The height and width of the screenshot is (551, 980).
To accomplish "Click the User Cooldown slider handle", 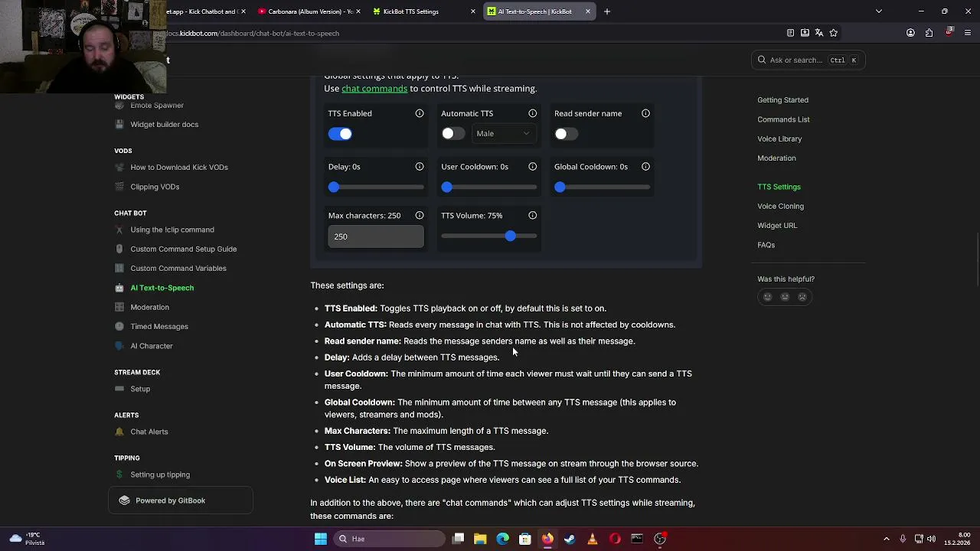I will click(x=447, y=187).
